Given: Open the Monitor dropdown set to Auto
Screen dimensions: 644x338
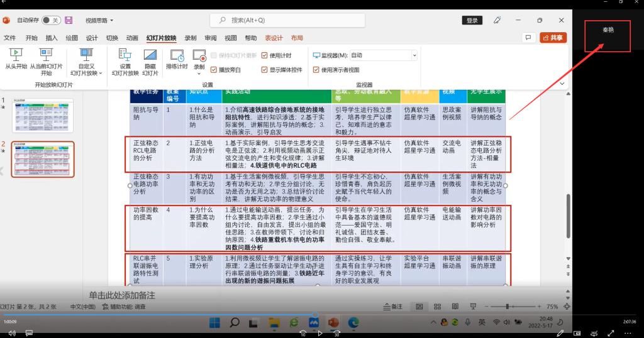Looking at the screenshot, I should [383, 55].
